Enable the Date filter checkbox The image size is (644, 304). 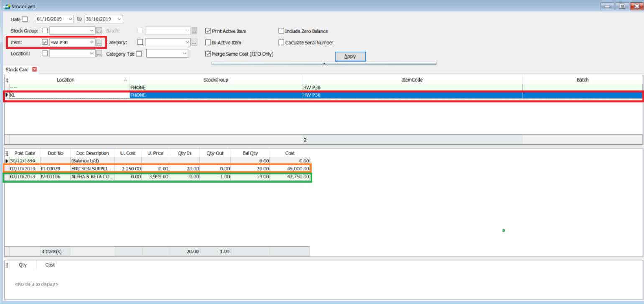[25, 19]
